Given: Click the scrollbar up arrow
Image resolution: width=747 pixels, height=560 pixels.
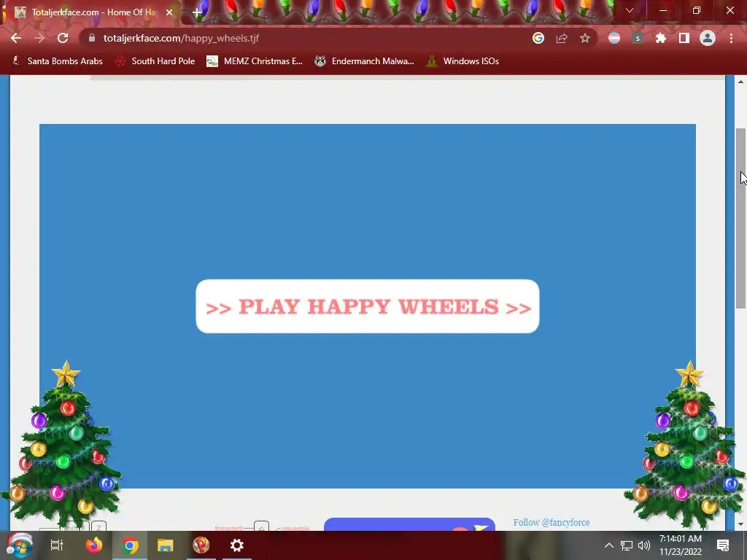Looking at the screenshot, I should point(740,82).
